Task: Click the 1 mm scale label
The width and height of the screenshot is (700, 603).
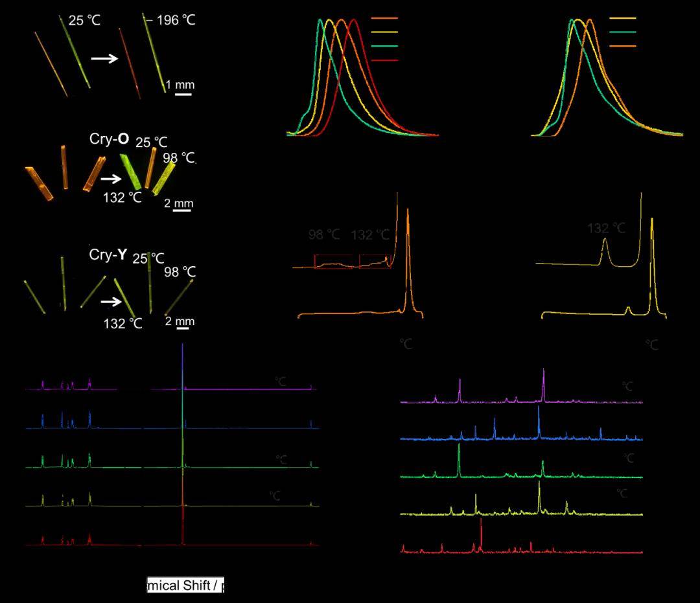Action: [180, 85]
